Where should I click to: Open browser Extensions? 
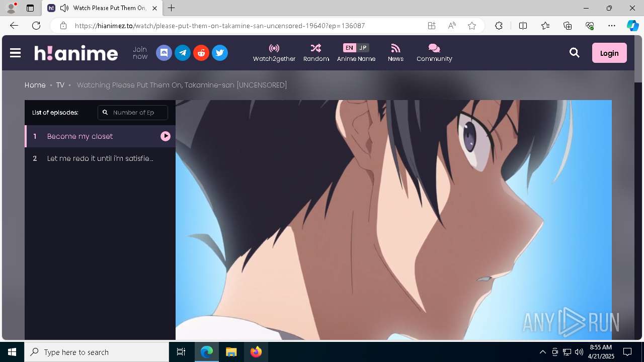(x=499, y=26)
